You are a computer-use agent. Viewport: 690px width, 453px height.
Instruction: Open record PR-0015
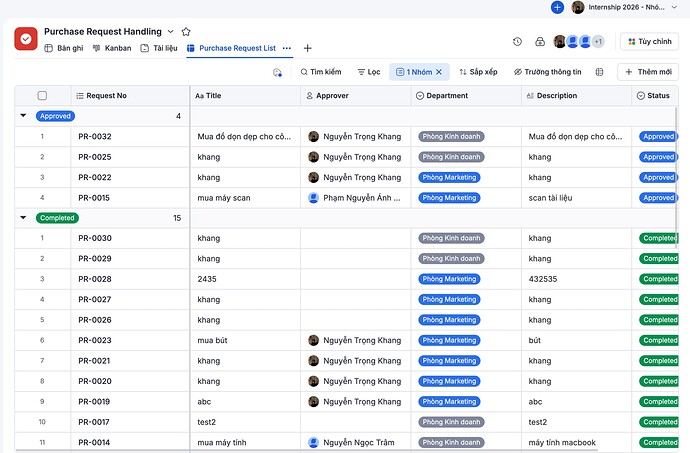(94, 198)
